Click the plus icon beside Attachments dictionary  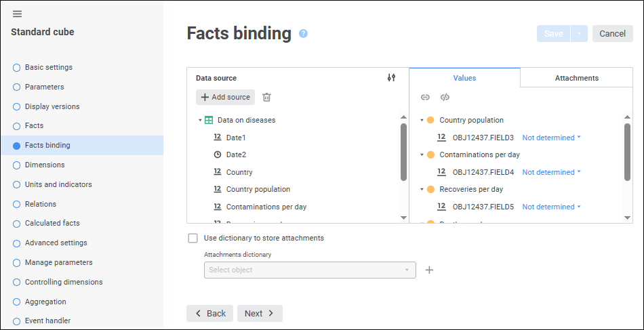coord(429,270)
